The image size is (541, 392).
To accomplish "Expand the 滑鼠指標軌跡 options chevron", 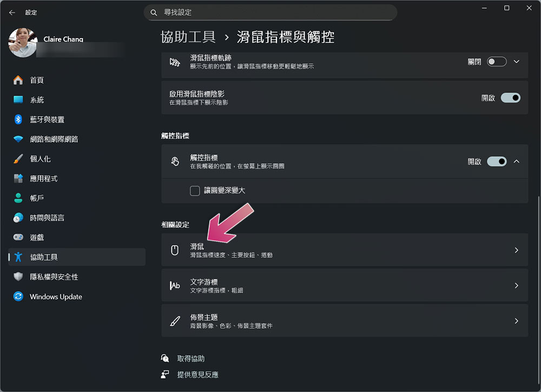I will coord(516,62).
